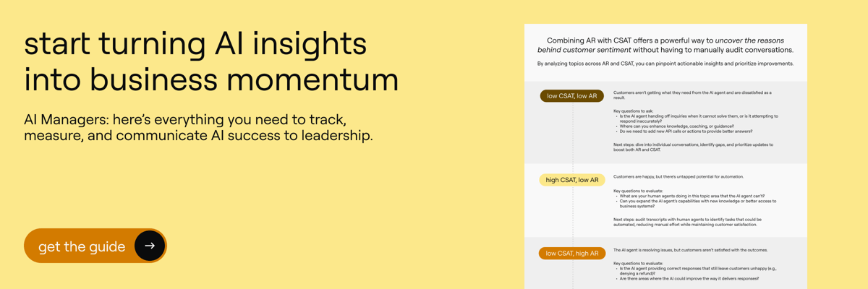868x289 pixels.
Task: Click the 'into business momentum' headline line
Action: click(211, 79)
